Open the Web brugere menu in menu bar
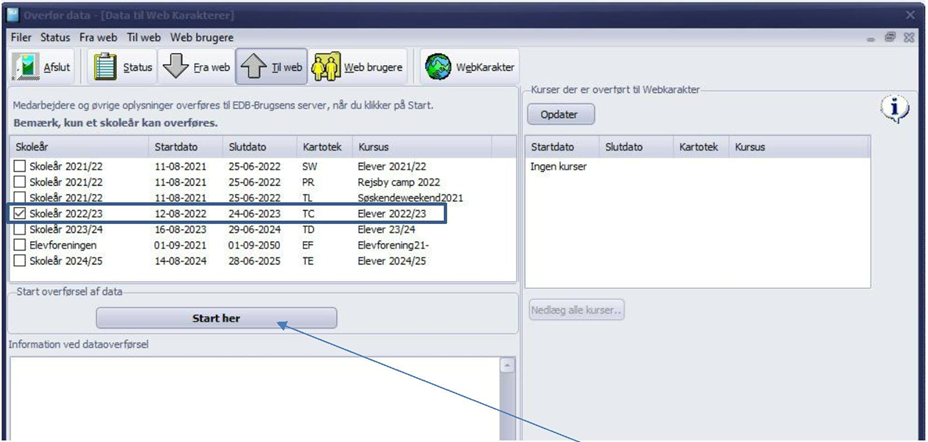 pyautogui.click(x=202, y=37)
